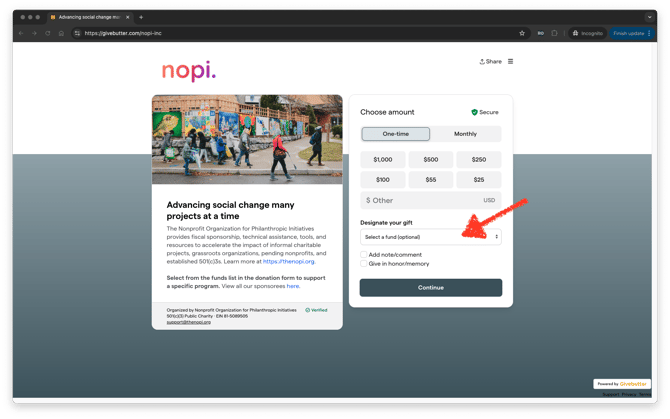
Task: Bookmark this page with the star icon
Action: pyautogui.click(x=522, y=33)
